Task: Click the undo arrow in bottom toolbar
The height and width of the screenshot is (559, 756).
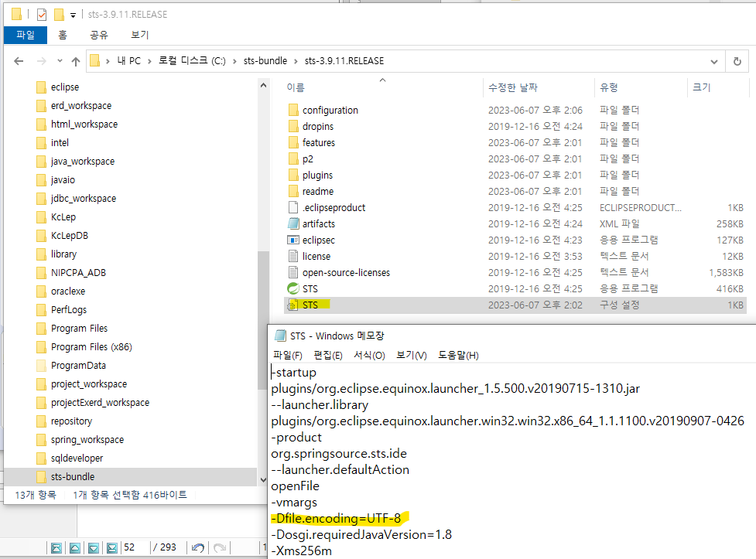Action: pos(197,548)
